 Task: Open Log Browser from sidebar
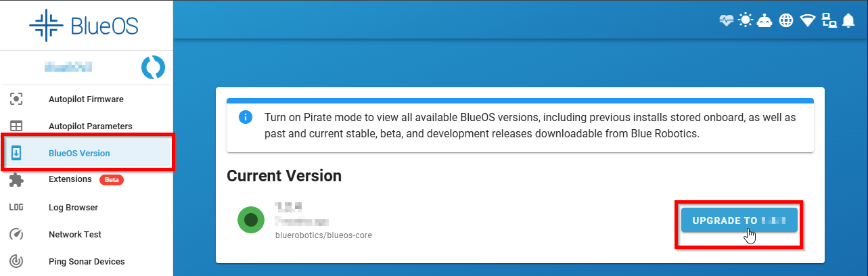pos(73,208)
